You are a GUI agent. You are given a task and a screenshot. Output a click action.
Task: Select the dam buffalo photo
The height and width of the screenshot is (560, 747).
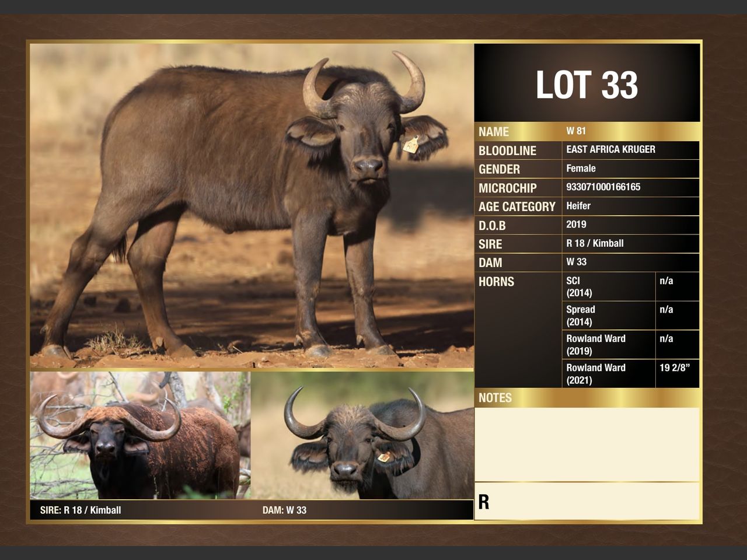click(362, 435)
